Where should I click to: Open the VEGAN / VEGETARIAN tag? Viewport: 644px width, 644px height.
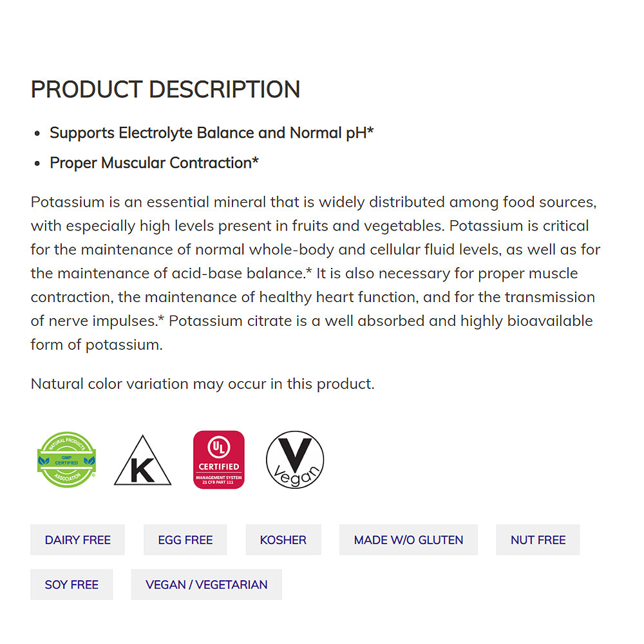pyautogui.click(x=207, y=585)
